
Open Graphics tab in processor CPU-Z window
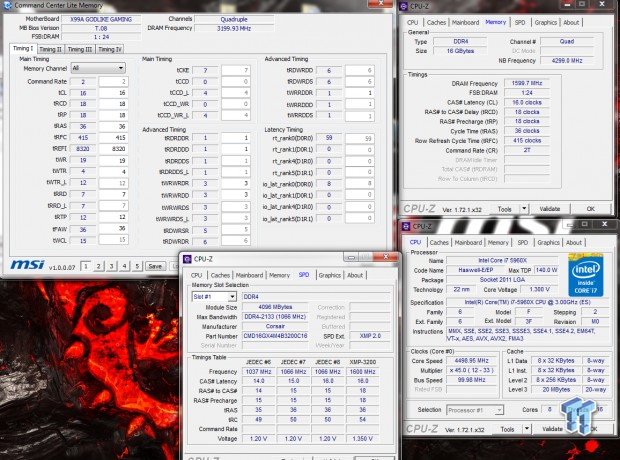coord(548,242)
